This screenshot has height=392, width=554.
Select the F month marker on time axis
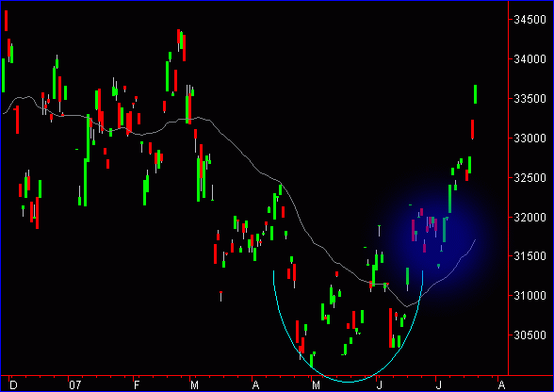click(x=137, y=384)
